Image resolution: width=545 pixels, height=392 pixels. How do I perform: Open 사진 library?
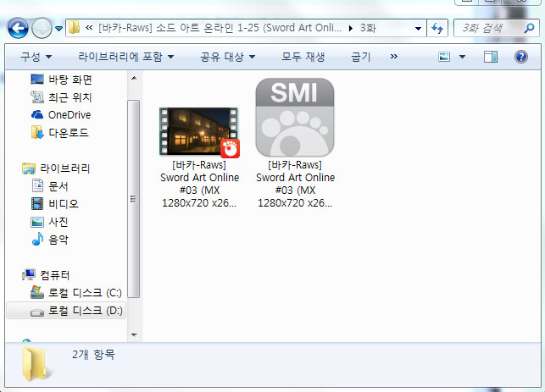point(58,222)
